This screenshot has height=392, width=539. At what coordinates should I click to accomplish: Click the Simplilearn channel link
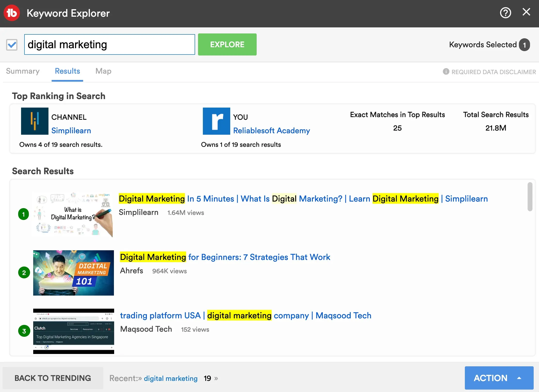71,131
